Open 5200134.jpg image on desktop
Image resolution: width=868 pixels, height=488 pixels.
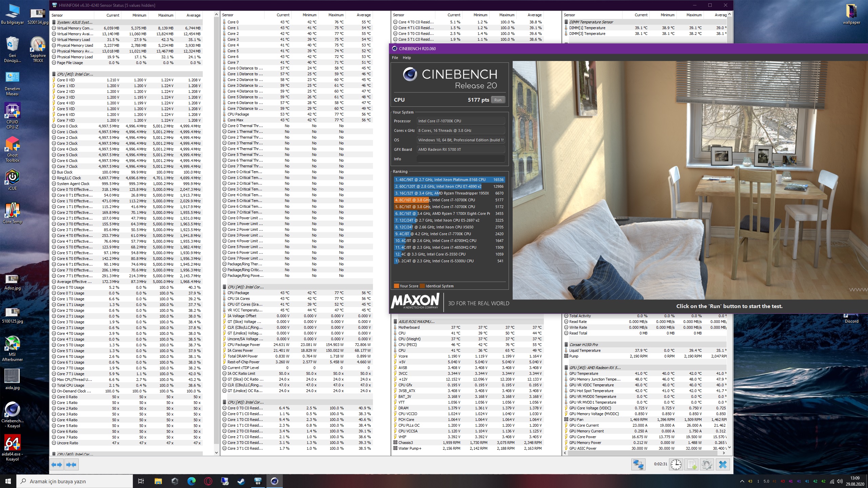tap(38, 16)
